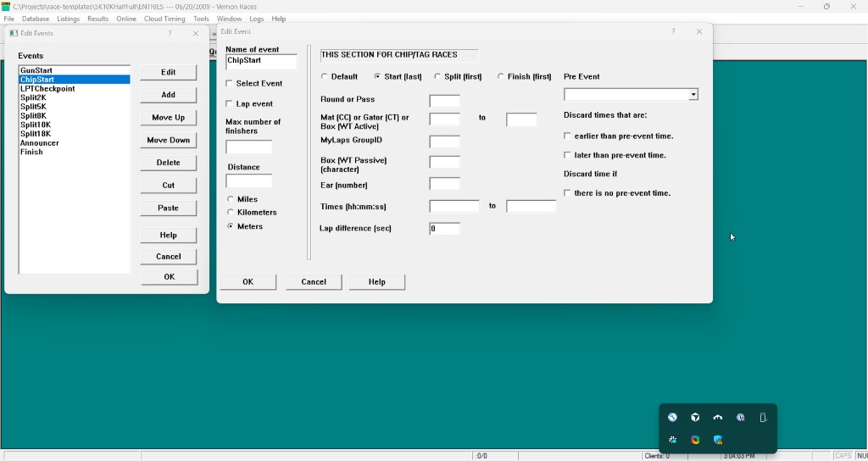Open the Database menu

tap(36, 19)
